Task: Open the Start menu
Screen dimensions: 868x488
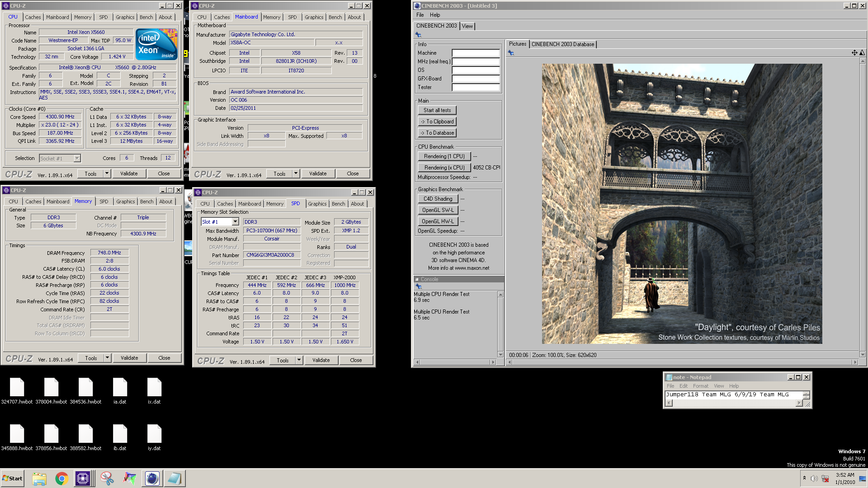Action: [12, 479]
